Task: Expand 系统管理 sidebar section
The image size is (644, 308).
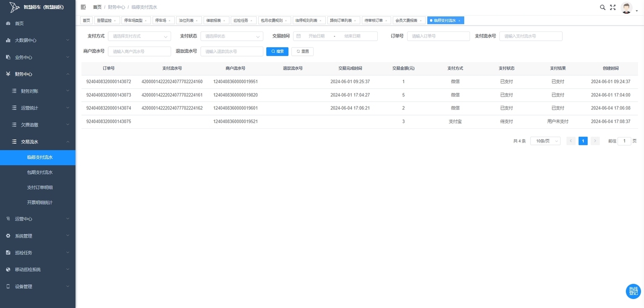Action: click(38, 236)
